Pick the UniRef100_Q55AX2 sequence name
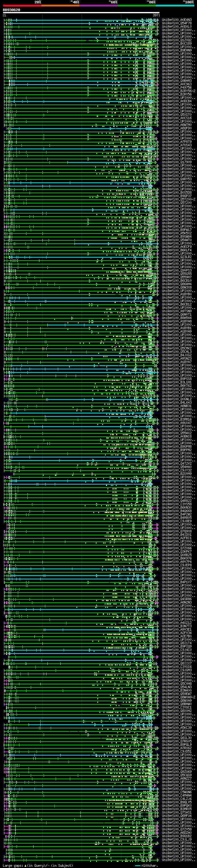This screenshot has width=197, height=868. 176,433
